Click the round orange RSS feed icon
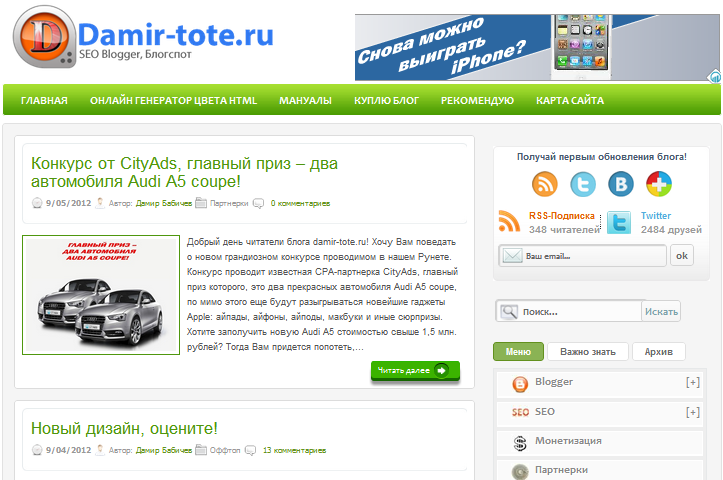This screenshot has width=723, height=480. pos(545,184)
